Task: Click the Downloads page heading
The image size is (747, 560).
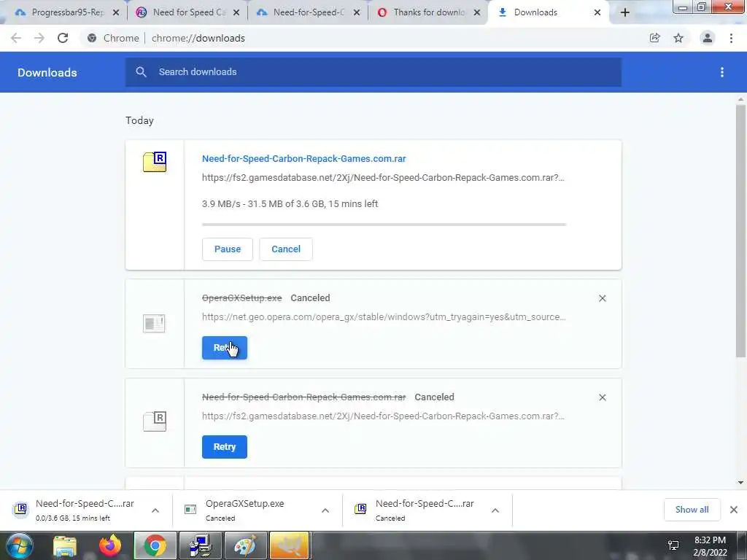Action: click(x=47, y=72)
